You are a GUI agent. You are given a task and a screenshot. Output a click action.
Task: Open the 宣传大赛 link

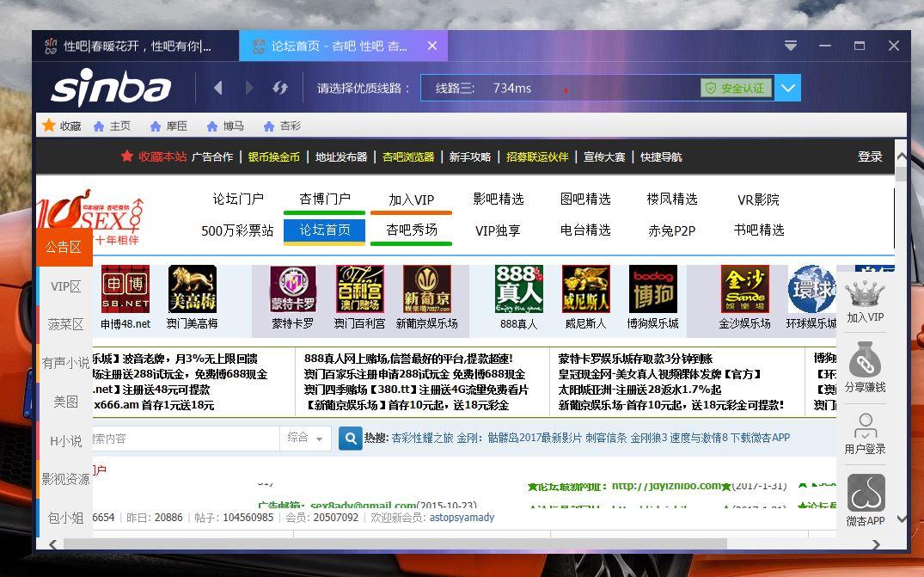[x=604, y=157]
